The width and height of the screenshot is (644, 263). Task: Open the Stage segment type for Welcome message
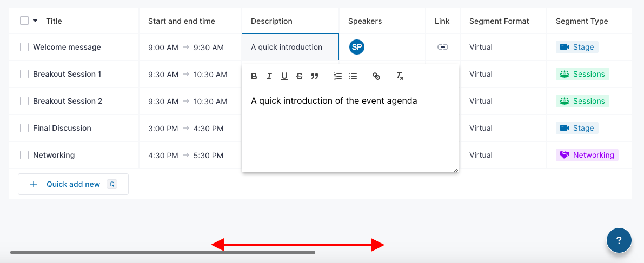click(577, 47)
